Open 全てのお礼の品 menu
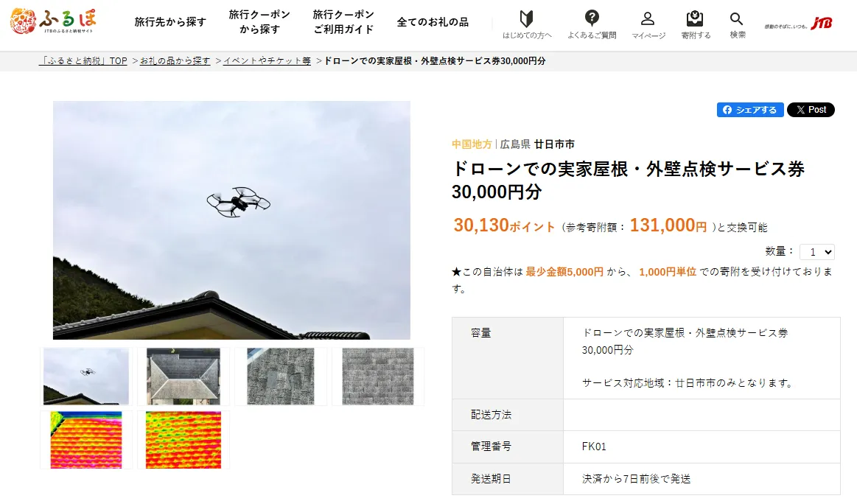This screenshot has width=857, height=504. pyautogui.click(x=433, y=22)
